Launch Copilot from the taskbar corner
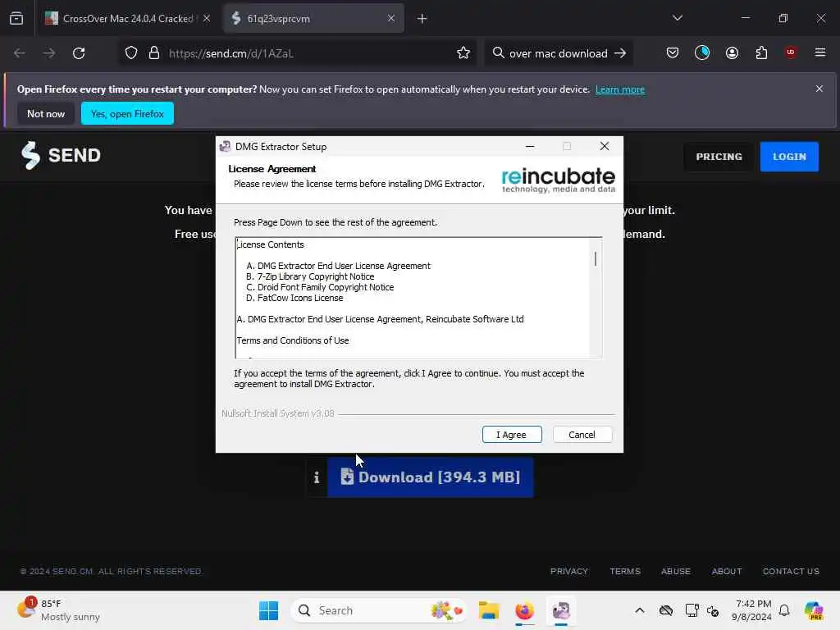The width and height of the screenshot is (840, 630). pyautogui.click(x=814, y=610)
